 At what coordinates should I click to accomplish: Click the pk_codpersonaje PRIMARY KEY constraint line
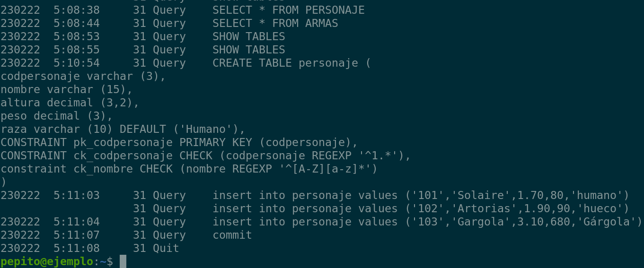[x=179, y=142]
